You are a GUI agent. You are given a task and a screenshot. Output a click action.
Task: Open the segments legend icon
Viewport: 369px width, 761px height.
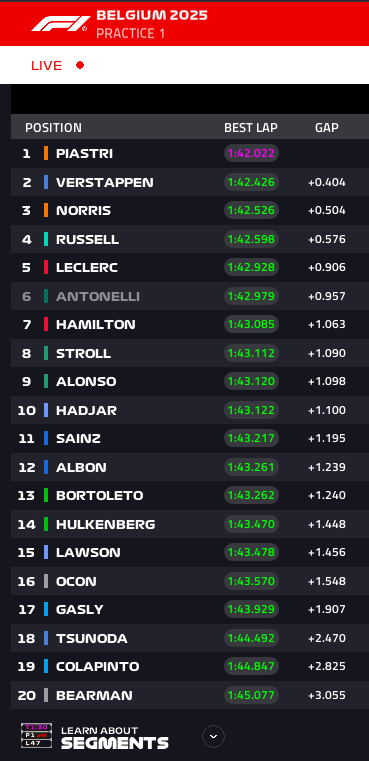[x=36, y=735]
